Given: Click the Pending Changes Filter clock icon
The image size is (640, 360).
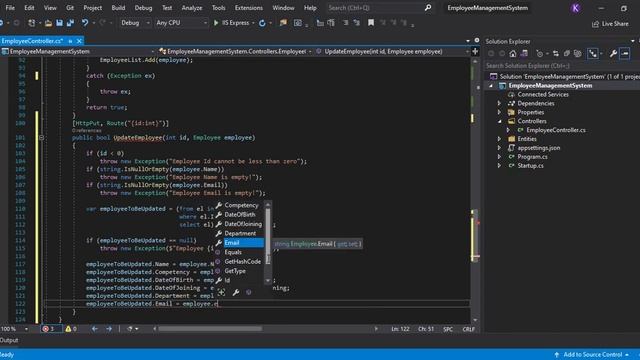Looking at the screenshot, I should coord(540,53).
